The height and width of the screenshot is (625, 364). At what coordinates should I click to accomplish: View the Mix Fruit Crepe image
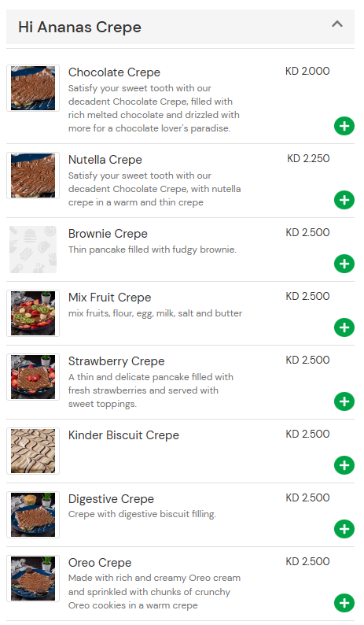point(33,313)
